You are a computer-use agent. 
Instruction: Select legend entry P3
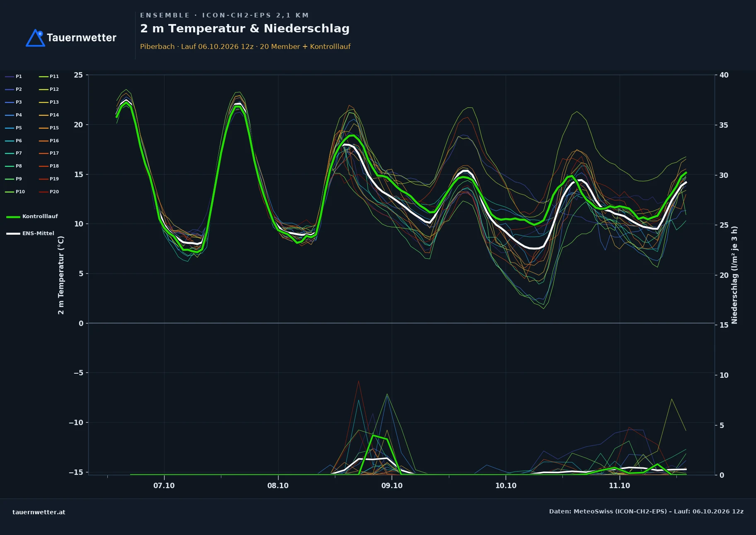14,102
